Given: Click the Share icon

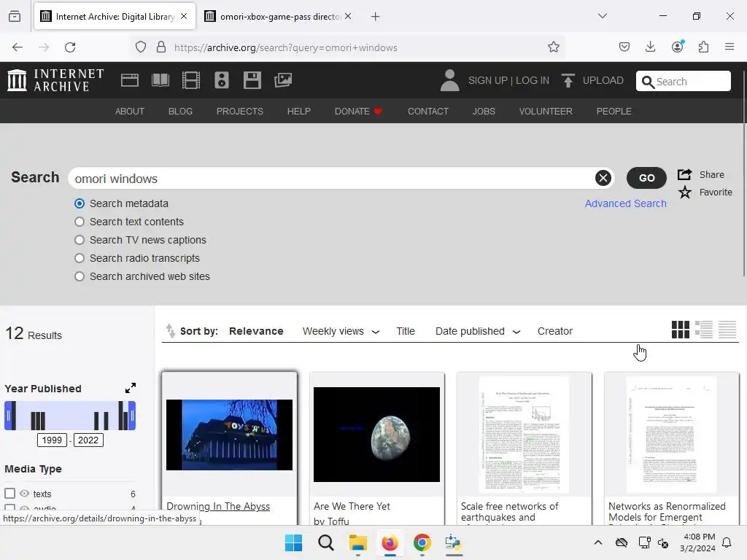Looking at the screenshot, I should (684, 175).
